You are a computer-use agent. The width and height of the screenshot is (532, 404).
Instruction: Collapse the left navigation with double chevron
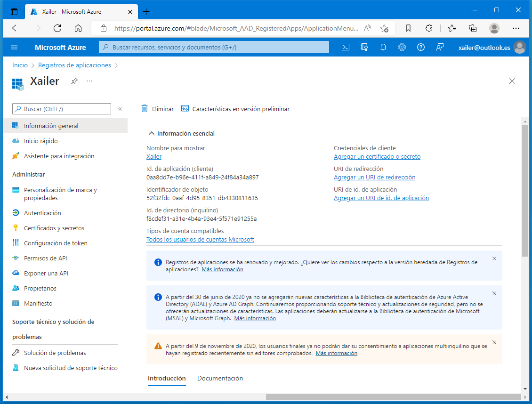tap(120, 109)
